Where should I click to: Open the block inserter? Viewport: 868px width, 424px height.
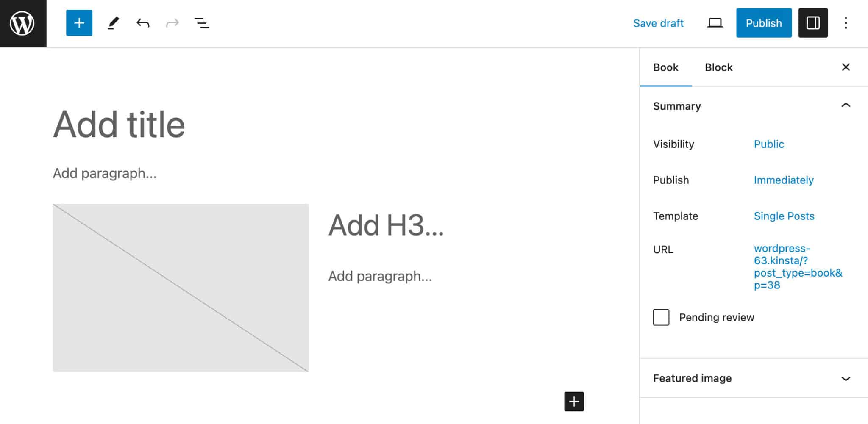pyautogui.click(x=79, y=23)
